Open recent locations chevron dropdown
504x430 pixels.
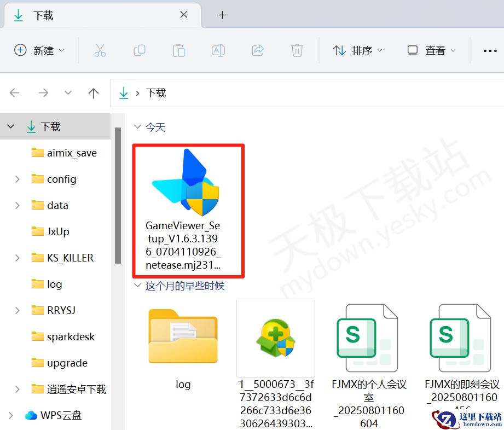click(x=68, y=93)
